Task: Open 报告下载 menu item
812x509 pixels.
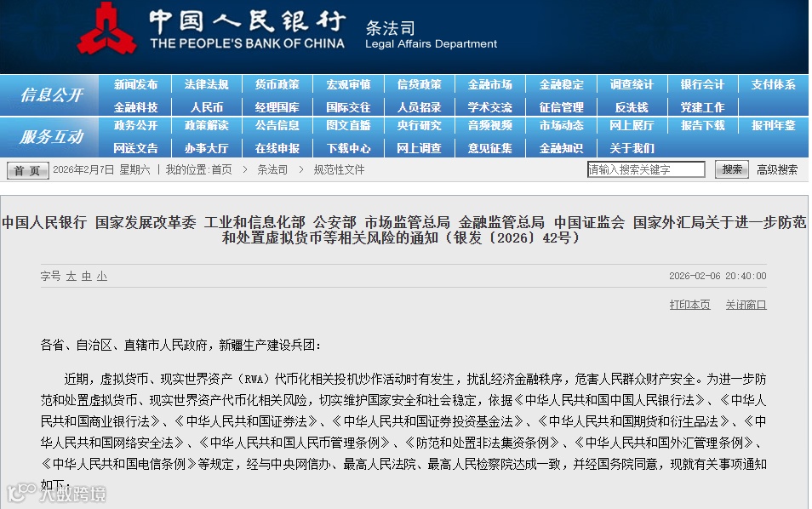Action: point(703,125)
